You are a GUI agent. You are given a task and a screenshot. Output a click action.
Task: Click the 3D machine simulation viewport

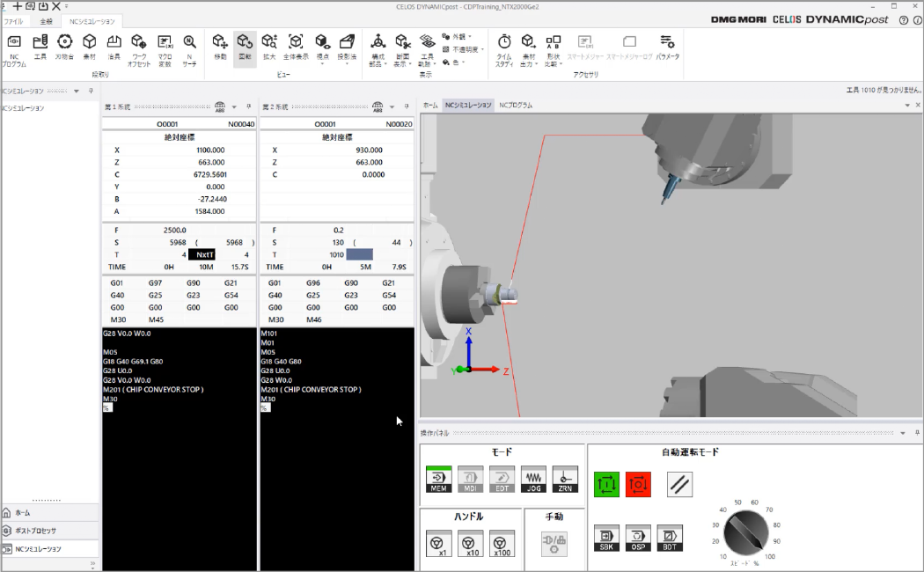671,266
